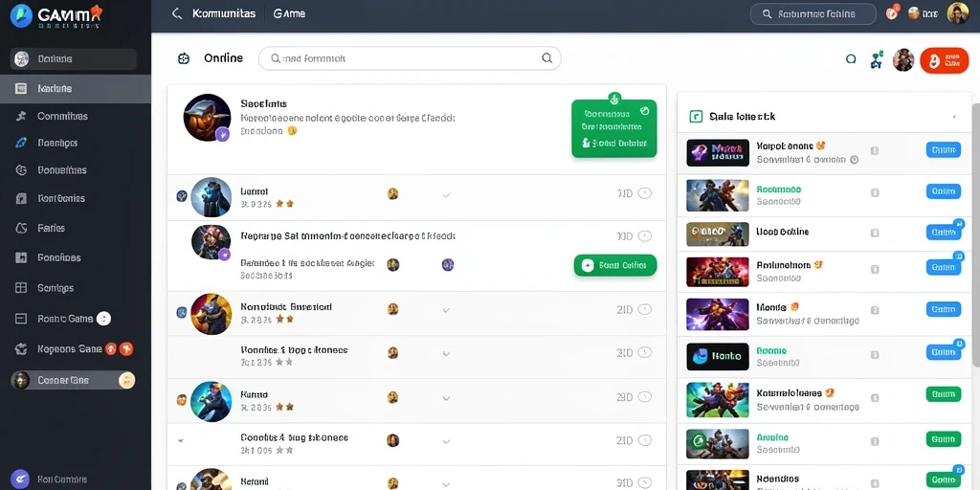Click the purple icon at the sidebar bottom

(20, 479)
